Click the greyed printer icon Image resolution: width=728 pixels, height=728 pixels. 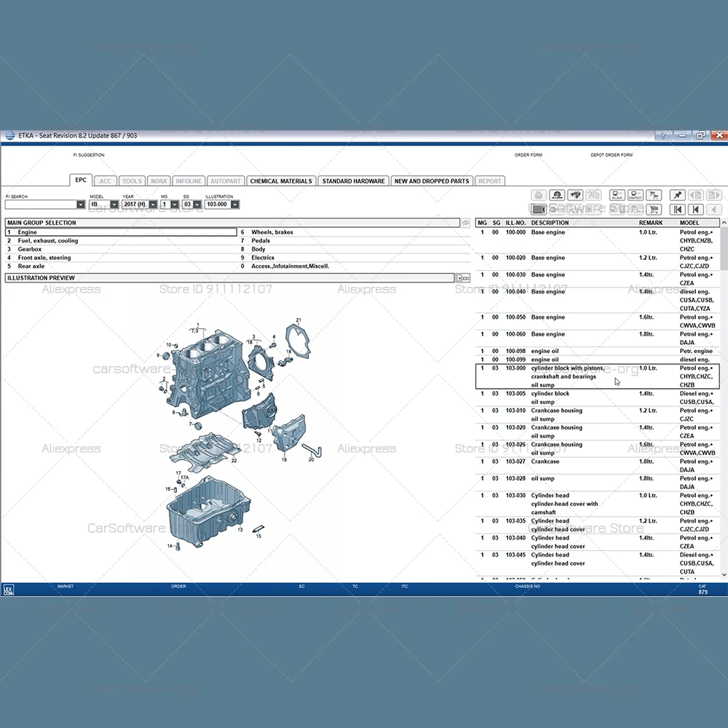coord(539,195)
